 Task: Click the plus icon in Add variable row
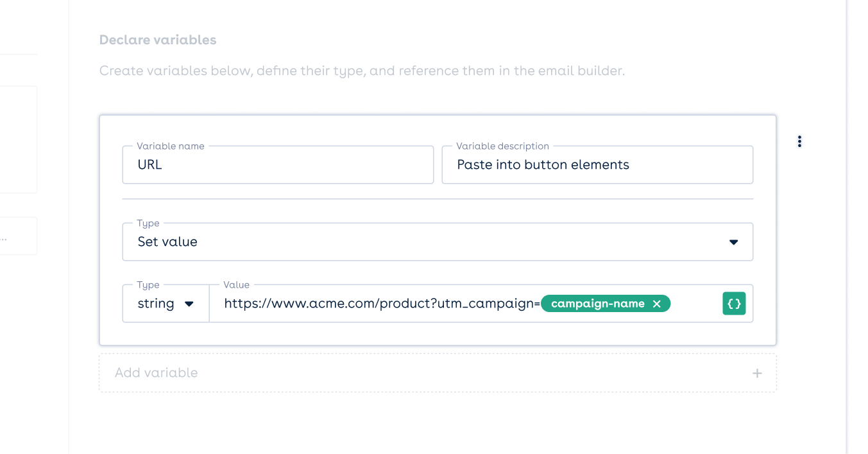click(x=757, y=373)
